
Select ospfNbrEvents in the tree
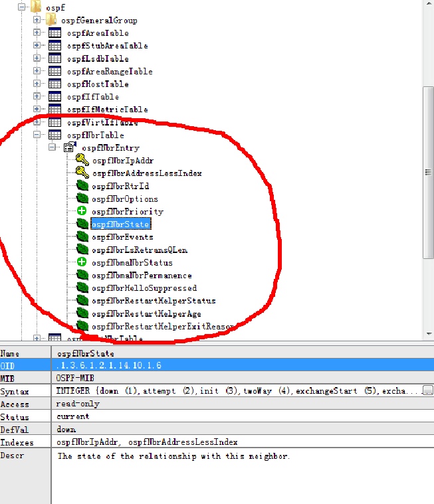point(122,237)
